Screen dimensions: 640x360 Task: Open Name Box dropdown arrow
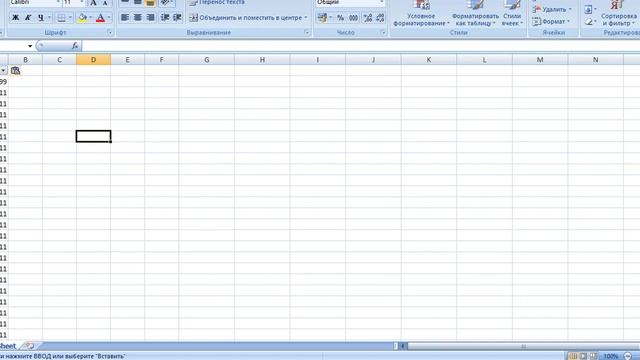click(30, 46)
